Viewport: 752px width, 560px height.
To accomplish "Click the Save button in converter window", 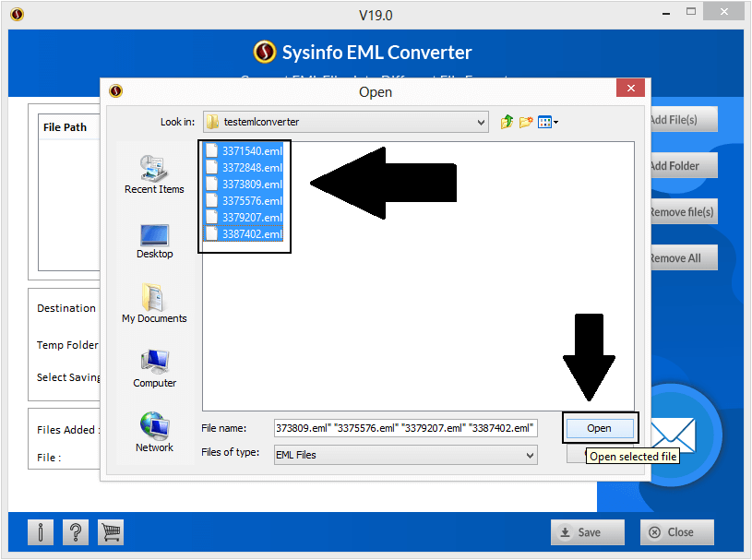I will click(588, 532).
